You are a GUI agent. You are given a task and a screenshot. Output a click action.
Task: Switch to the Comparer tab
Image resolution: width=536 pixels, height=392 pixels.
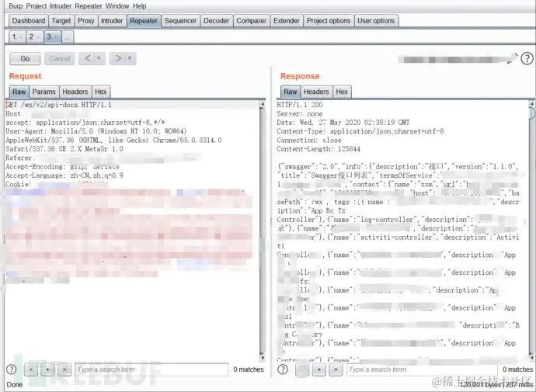tap(251, 21)
